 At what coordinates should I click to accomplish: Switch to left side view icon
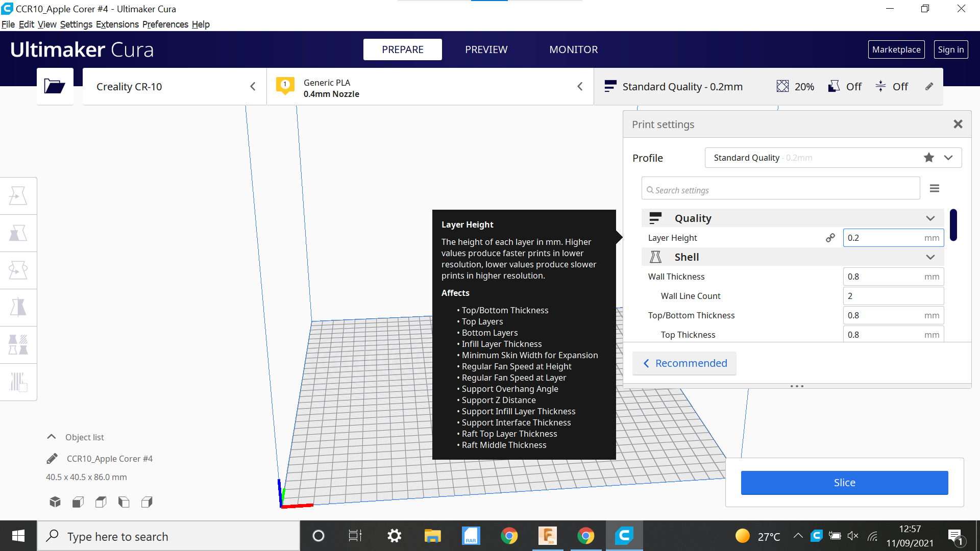click(124, 502)
